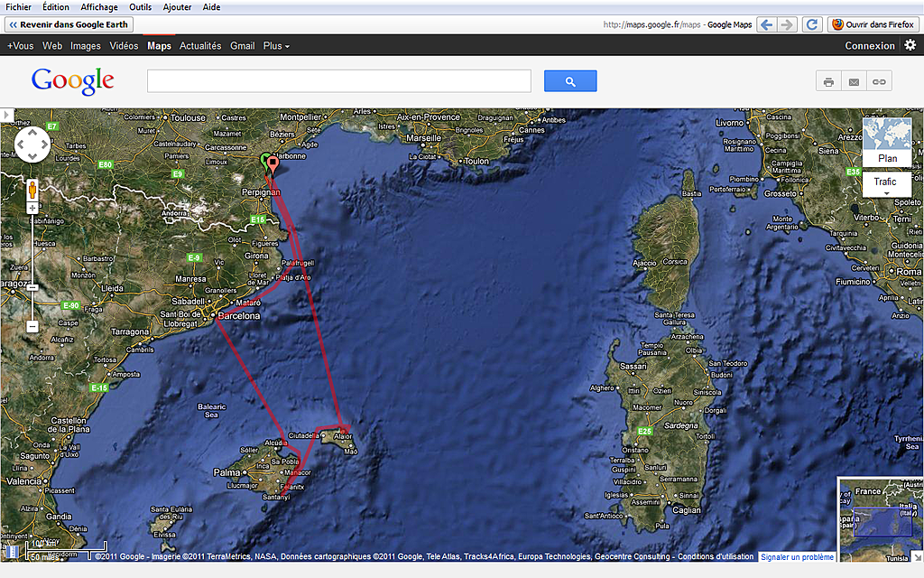This screenshot has height=578, width=924.
Task: Collapse the overview map corner arrow
Action: (x=917, y=556)
